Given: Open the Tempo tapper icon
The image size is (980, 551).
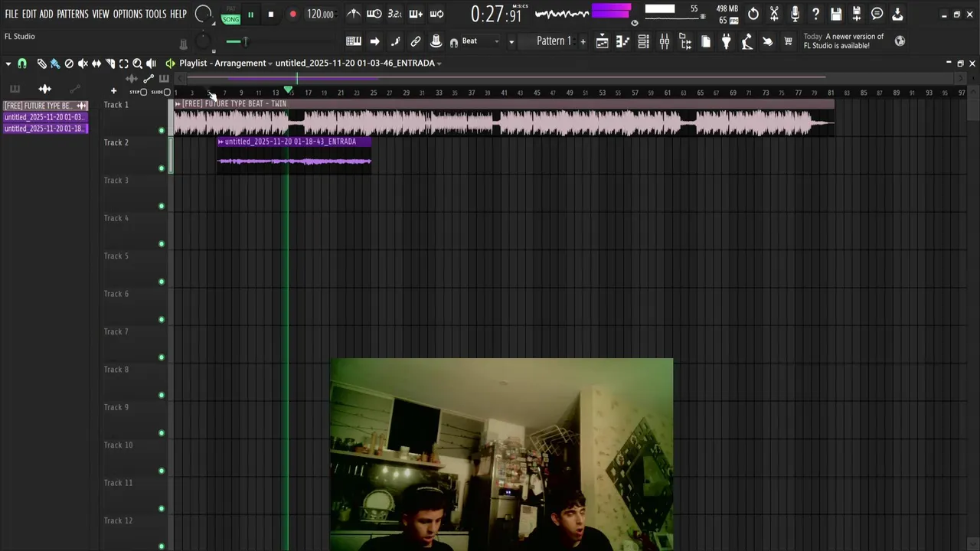Looking at the screenshot, I should click(747, 41).
